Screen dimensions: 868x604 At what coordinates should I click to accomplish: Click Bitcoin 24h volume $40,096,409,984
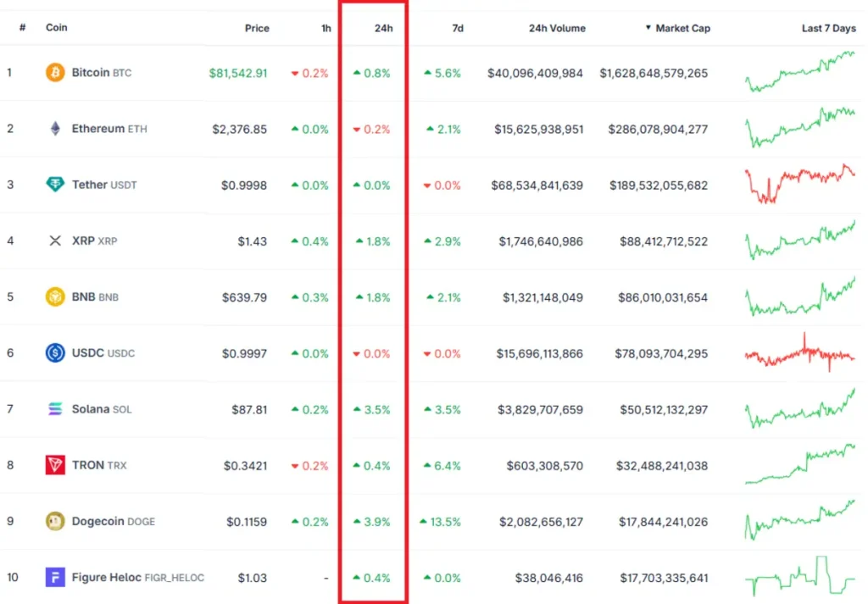click(536, 73)
